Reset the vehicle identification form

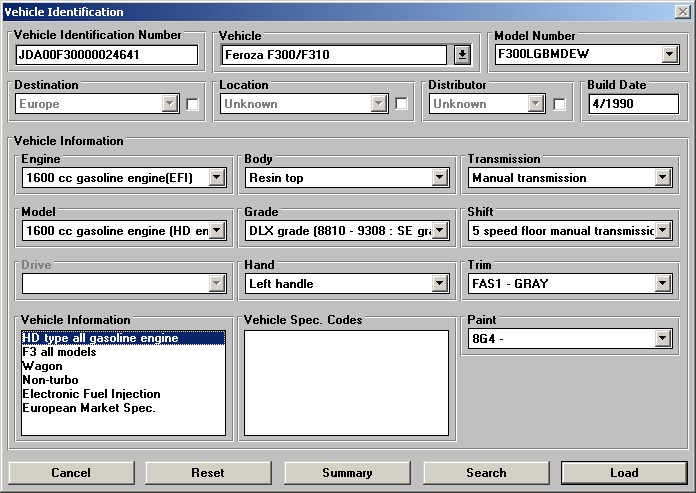[208, 473]
